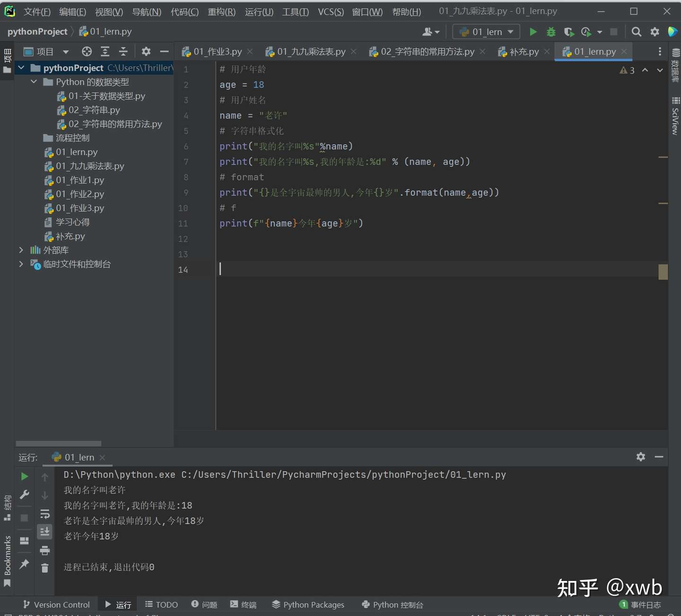
Task: Pin the run tab with pin icon
Action: [24, 564]
